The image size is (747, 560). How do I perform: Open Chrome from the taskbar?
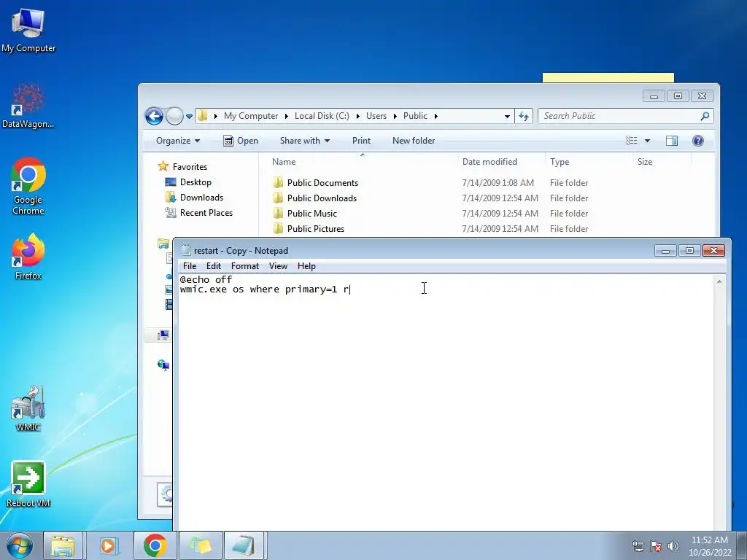pyautogui.click(x=155, y=545)
